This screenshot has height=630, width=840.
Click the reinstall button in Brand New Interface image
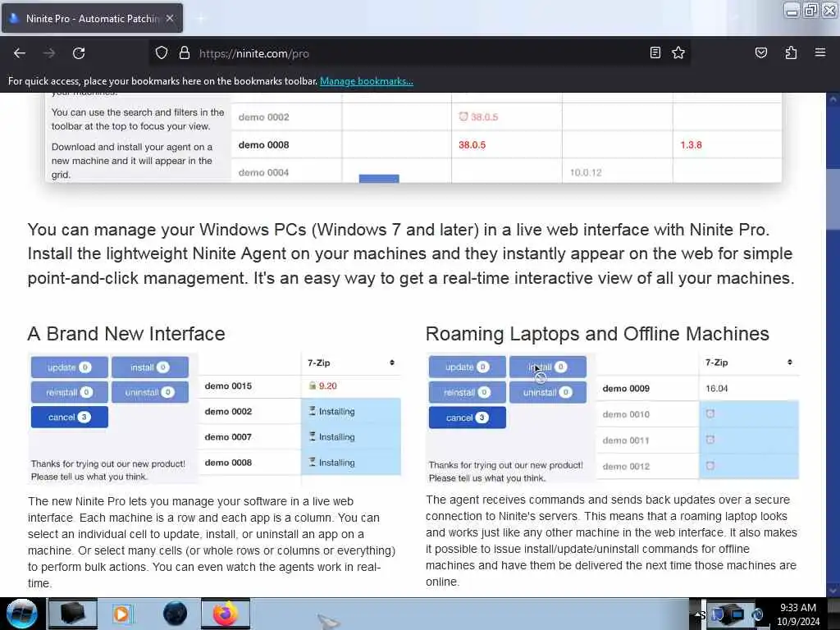[x=70, y=393]
